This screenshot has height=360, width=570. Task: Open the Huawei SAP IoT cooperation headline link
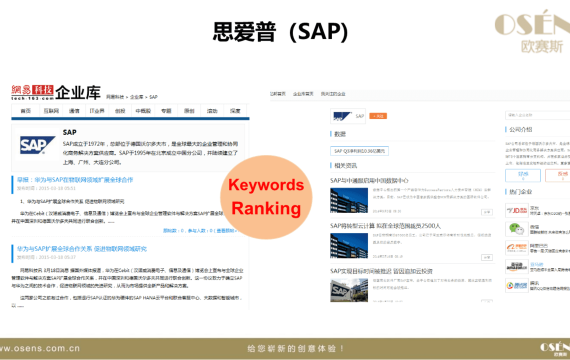click(x=75, y=180)
